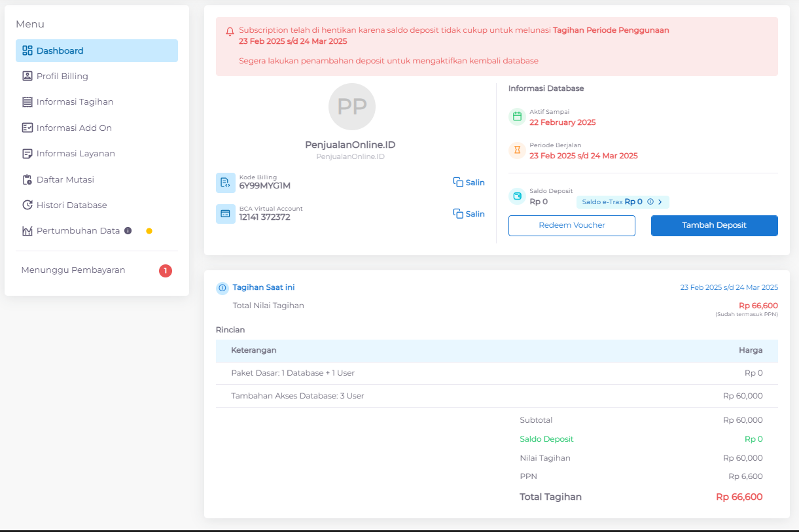Click the Saldo Deposit wallet icon
The width and height of the screenshot is (799, 532).
tap(517, 196)
